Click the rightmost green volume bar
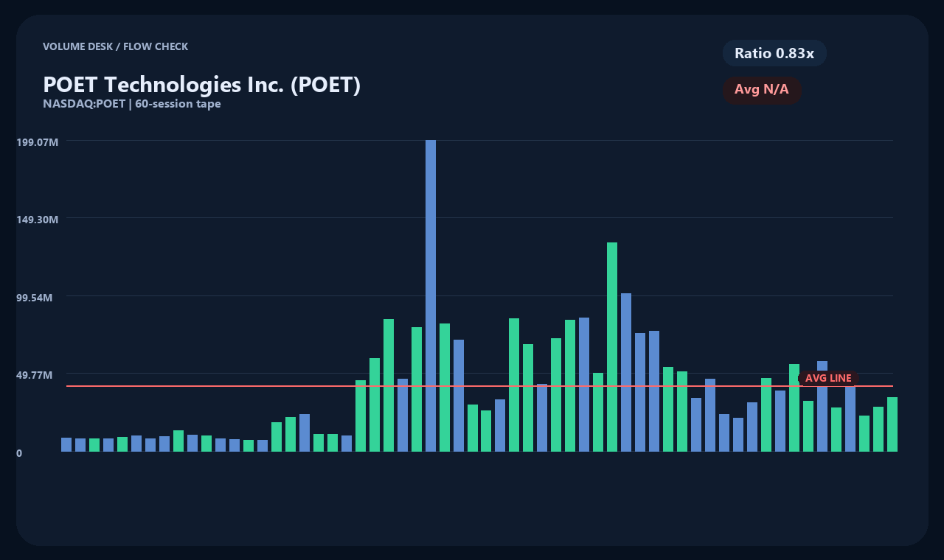Image resolution: width=944 pixels, height=560 pixels. tap(892, 424)
